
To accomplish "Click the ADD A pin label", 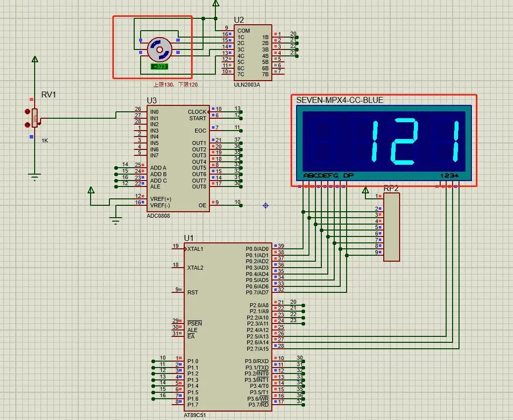I will coord(158,168).
